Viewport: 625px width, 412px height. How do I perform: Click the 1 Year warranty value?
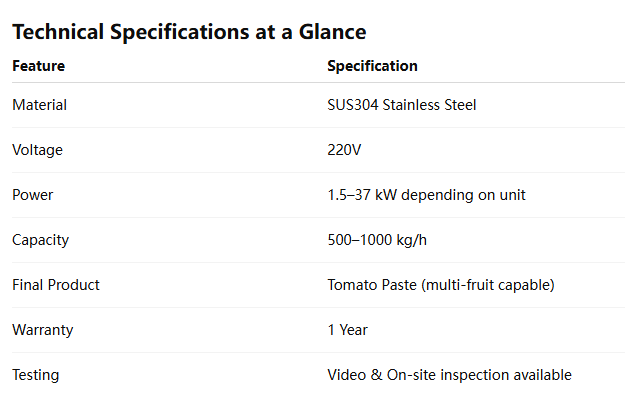[x=348, y=330]
